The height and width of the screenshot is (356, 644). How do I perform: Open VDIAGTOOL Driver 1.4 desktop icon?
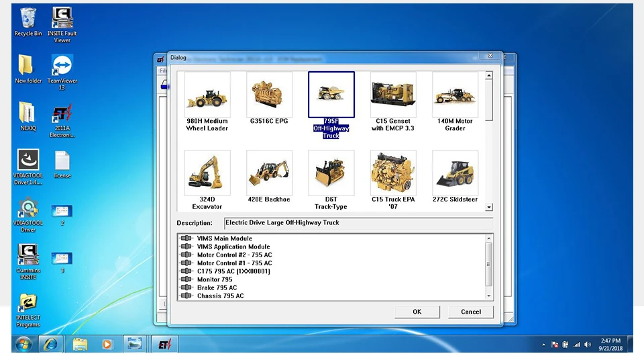28,167
